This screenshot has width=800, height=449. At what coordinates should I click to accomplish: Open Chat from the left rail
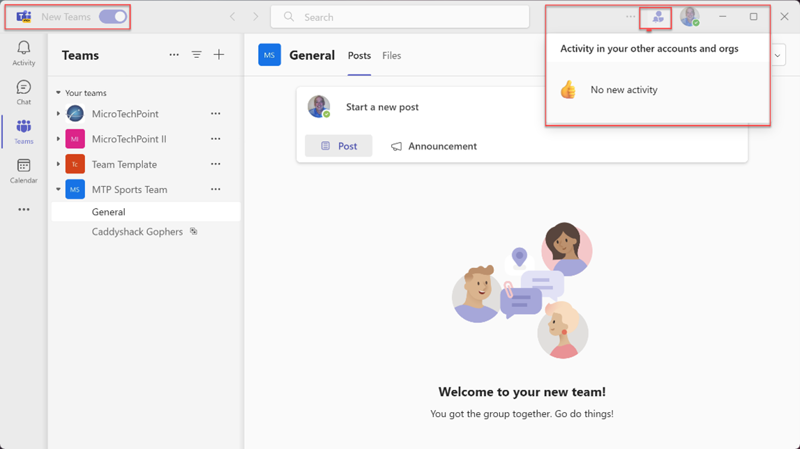(23, 92)
